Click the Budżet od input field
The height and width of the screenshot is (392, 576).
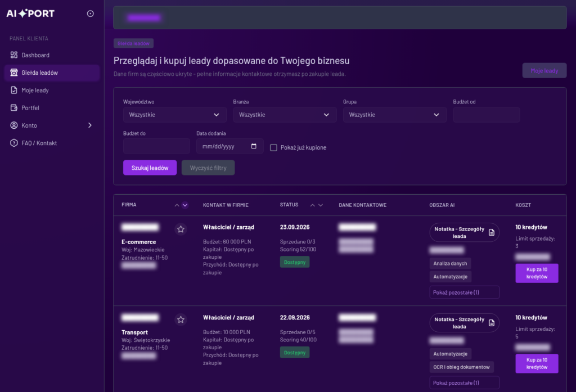point(487,115)
